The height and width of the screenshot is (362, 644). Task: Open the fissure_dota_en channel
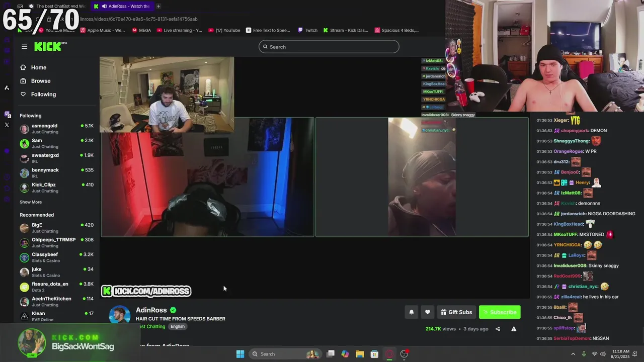coord(56,287)
